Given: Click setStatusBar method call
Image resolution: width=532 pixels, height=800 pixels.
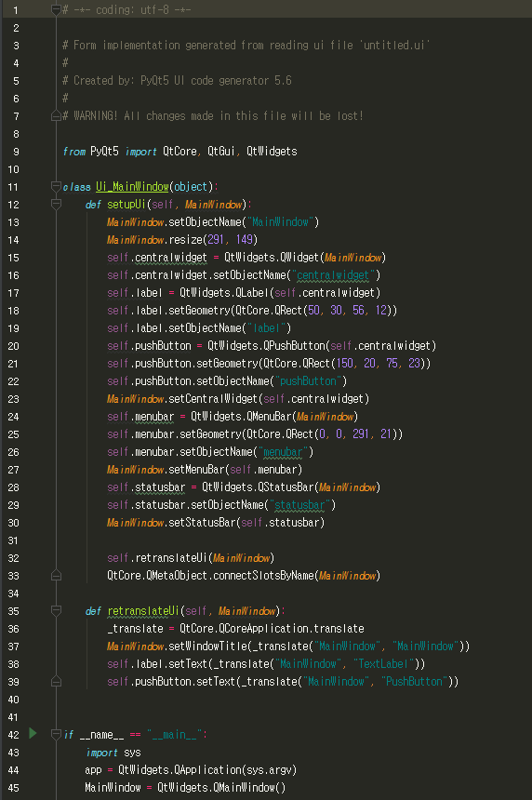Looking at the screenshot, I should [x=202, y=523].
